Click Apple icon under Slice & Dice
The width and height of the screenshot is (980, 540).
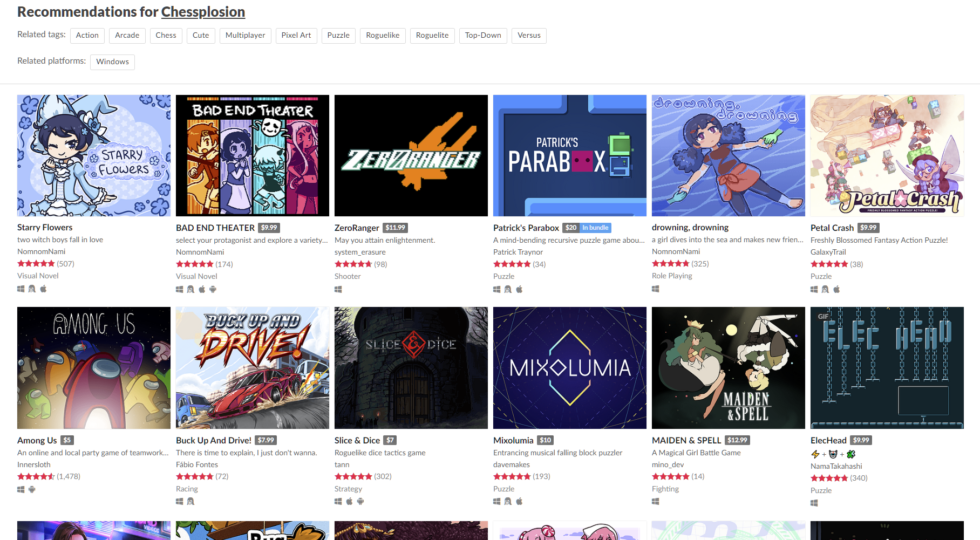click(349, 501)
